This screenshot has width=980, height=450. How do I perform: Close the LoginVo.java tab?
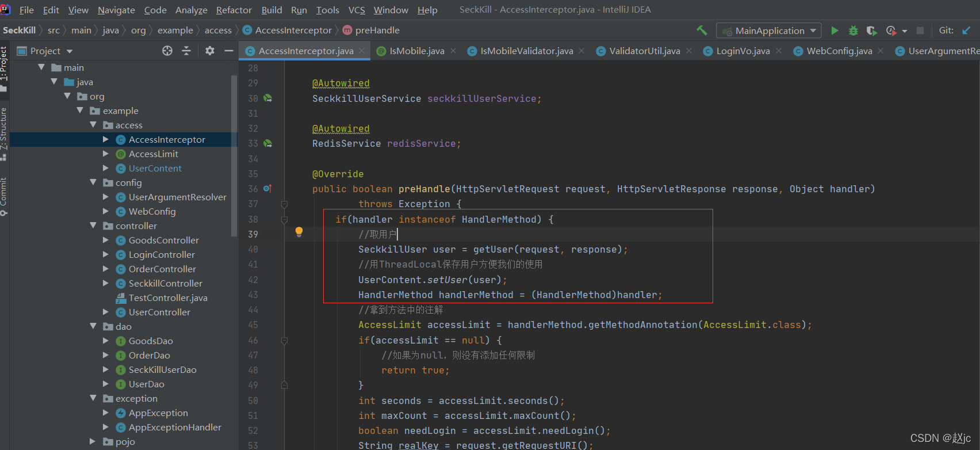[779, 51]
